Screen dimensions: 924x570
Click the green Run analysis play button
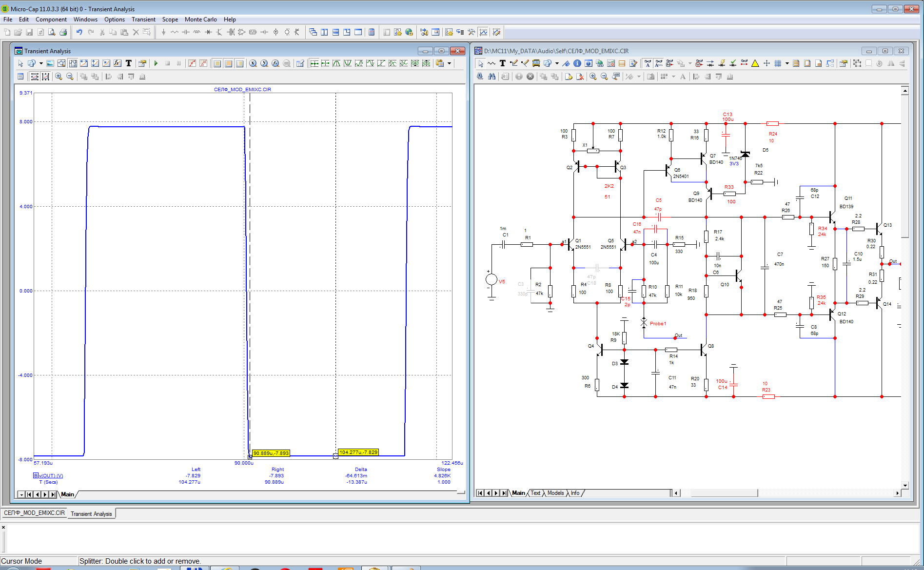click(x=156, y=63)
